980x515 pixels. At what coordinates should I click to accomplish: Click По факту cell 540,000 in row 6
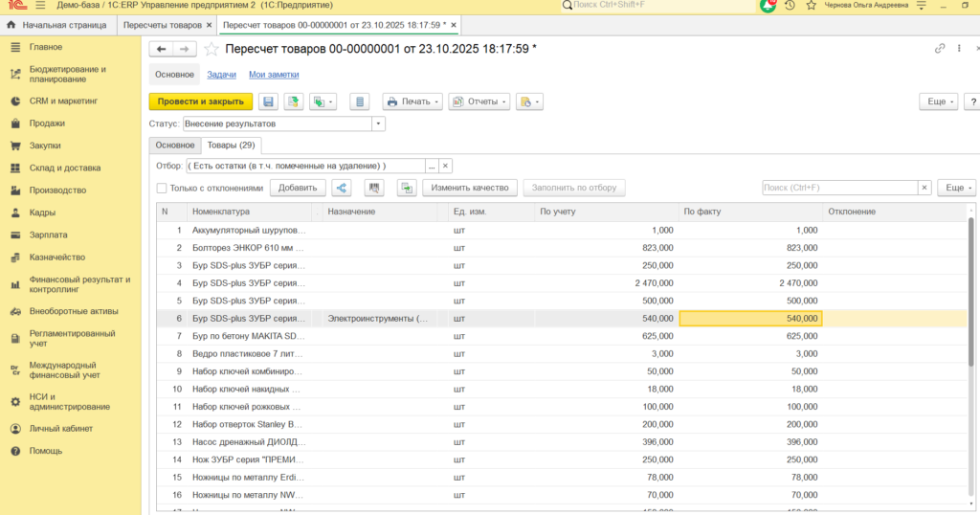750,319
